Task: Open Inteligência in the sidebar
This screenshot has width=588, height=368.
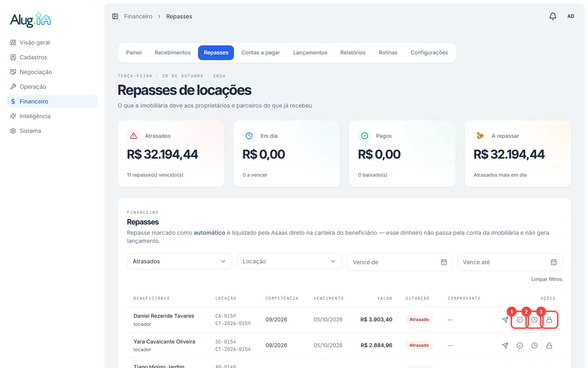Action: point(52,116)
